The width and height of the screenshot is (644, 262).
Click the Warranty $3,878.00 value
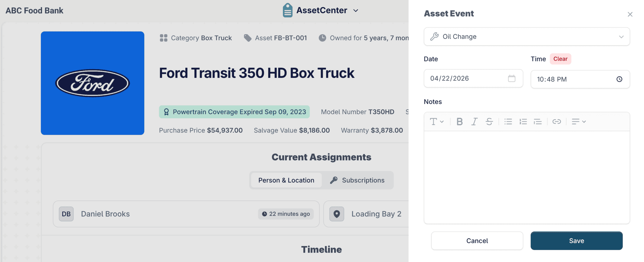pos(387,130)
